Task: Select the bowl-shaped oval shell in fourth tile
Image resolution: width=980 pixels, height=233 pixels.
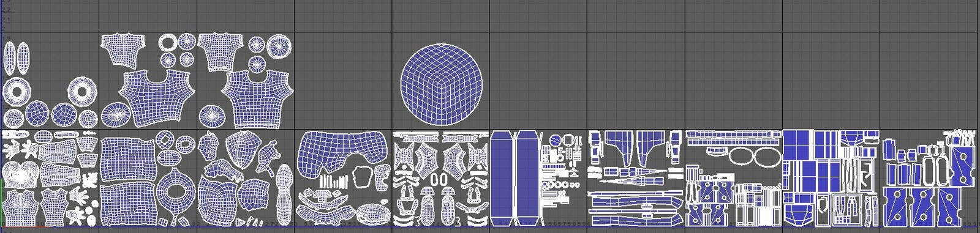Action: coord(373,213)
